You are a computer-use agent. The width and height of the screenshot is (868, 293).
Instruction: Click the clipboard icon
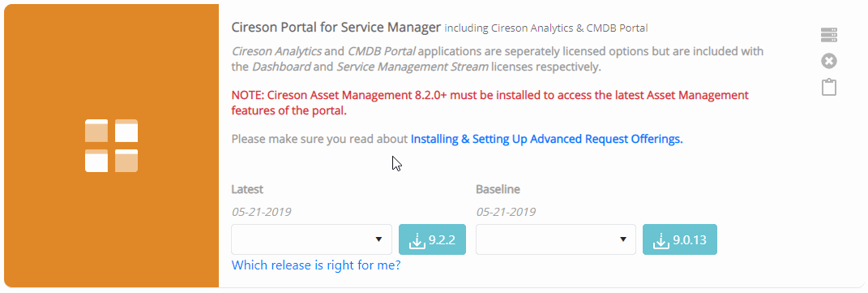pos(829,87)
